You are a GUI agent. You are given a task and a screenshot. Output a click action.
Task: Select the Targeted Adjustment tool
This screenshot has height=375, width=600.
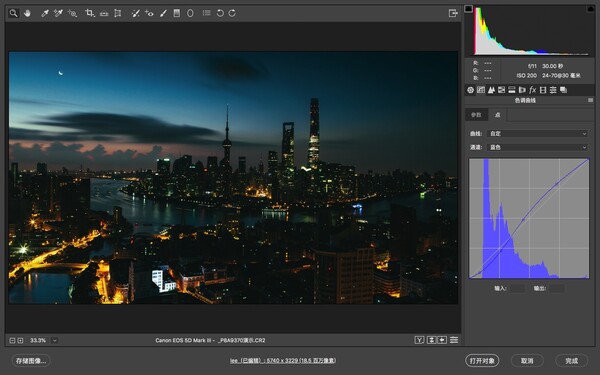coord(72,13)
